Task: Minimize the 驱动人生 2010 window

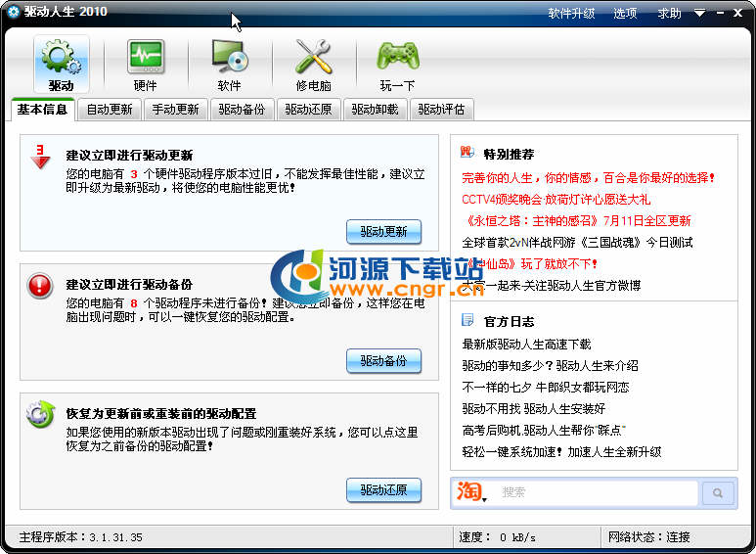Action: (x=721, y=14)
